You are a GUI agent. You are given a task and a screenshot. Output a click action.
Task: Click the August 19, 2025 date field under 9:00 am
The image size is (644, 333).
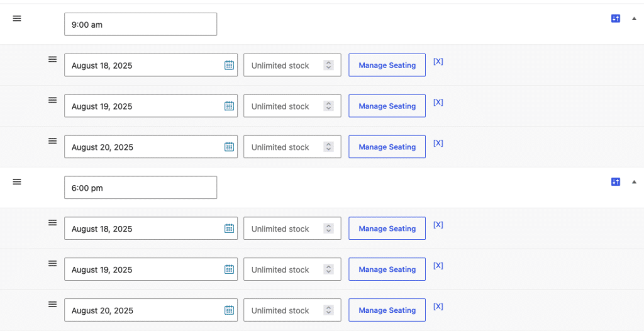click(x=151, y=106)
